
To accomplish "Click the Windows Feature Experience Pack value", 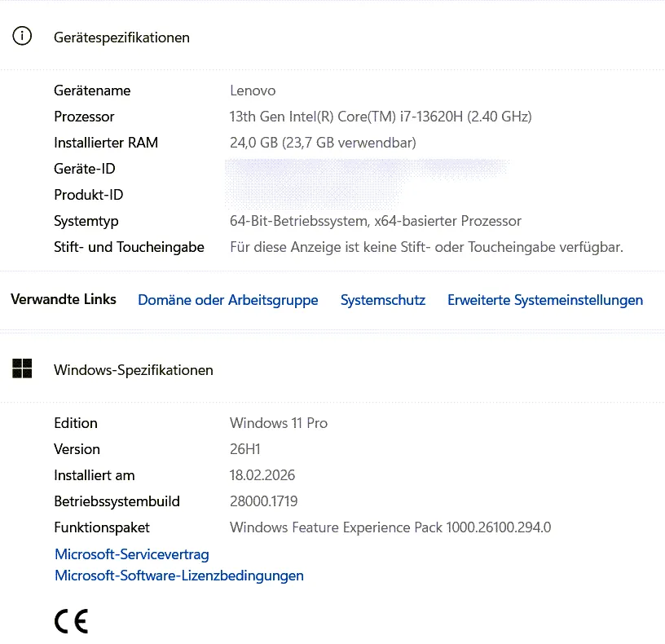I will coord(390,527).
